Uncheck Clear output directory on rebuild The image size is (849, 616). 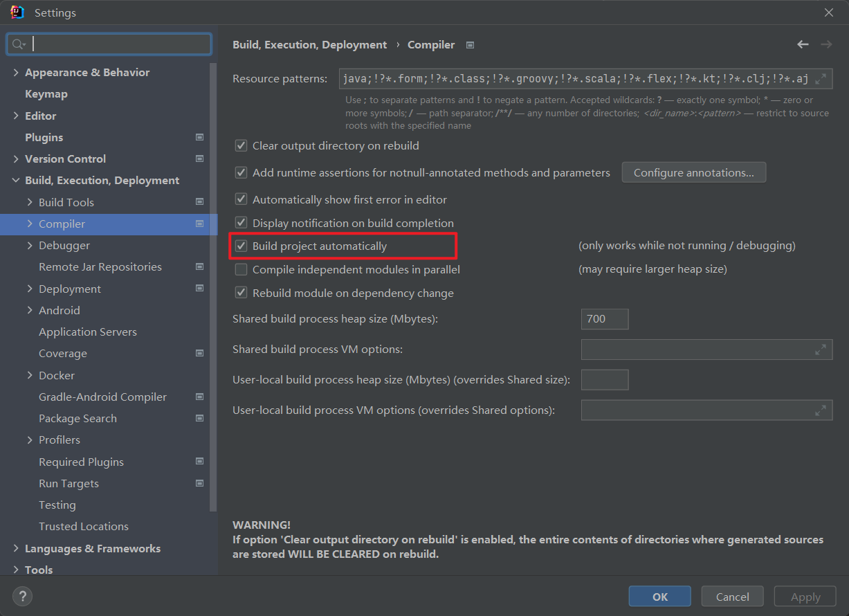(241, 146)
